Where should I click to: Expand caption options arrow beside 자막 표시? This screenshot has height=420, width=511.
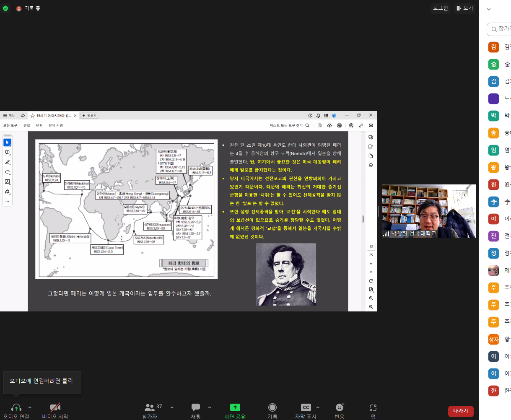(318, 407)
